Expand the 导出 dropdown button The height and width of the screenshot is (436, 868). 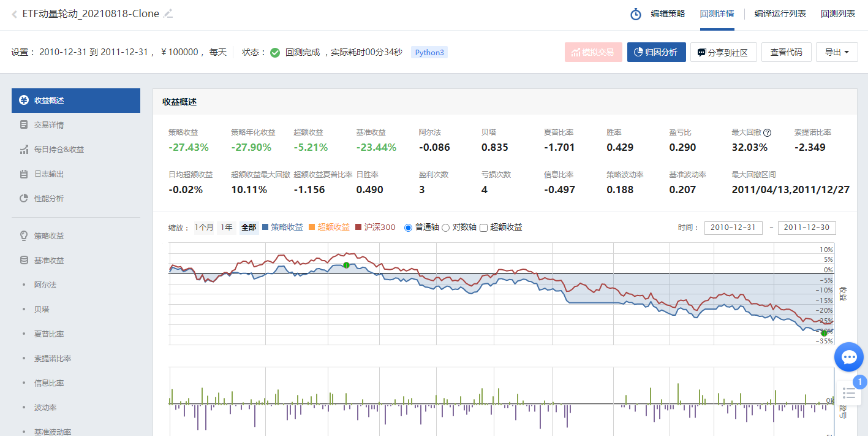[836, 52]
